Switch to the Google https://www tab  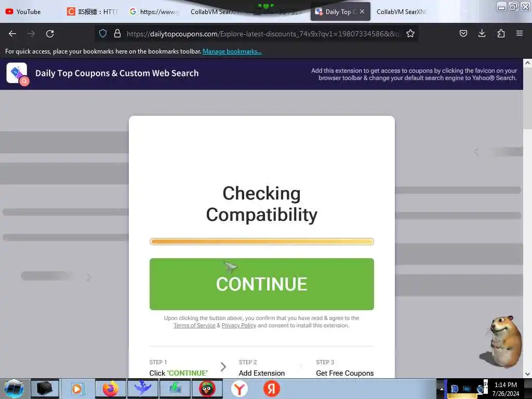pyautogui.click(x=154, y=12)
